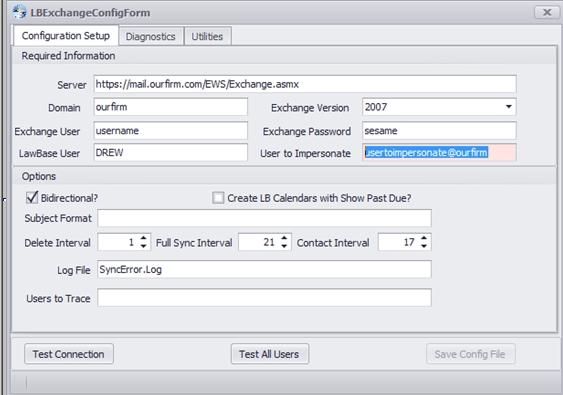Decrease the Contact Interval value
Image resolution: width=563 pixels, height=395 pixels.
click(x=424, y=246)
